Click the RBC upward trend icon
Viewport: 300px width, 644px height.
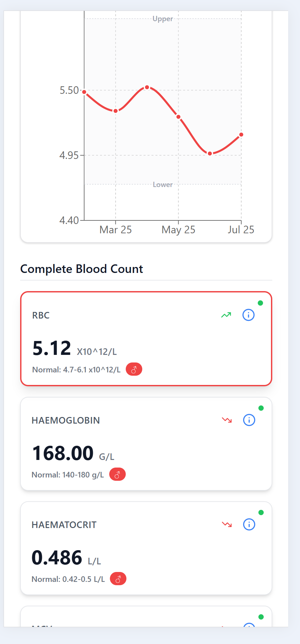tap(226, 315)
